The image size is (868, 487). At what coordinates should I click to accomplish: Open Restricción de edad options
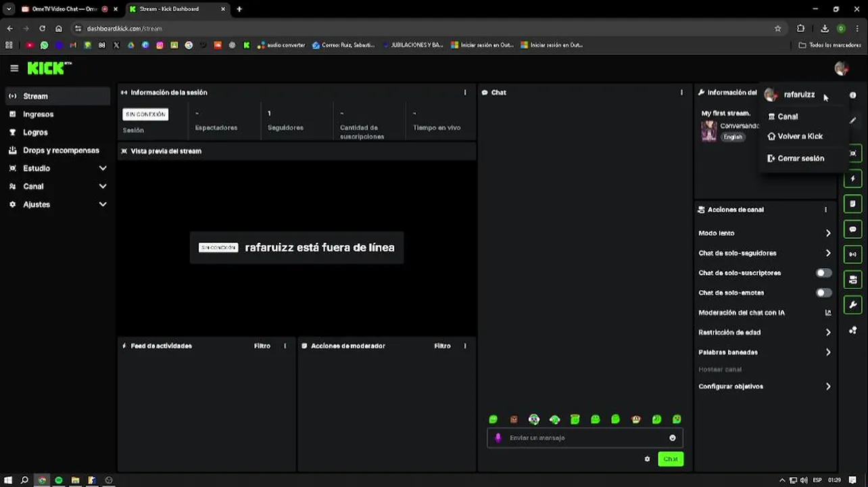(x=765, y=332)
